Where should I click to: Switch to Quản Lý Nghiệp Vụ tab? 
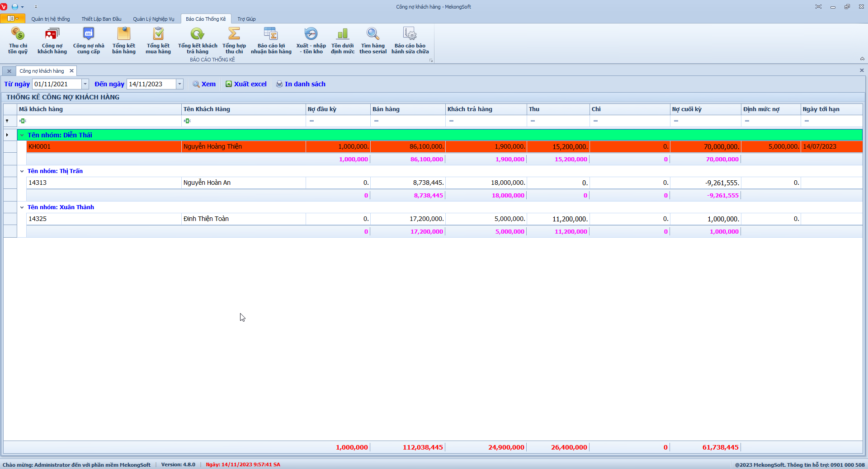(153, 19)
